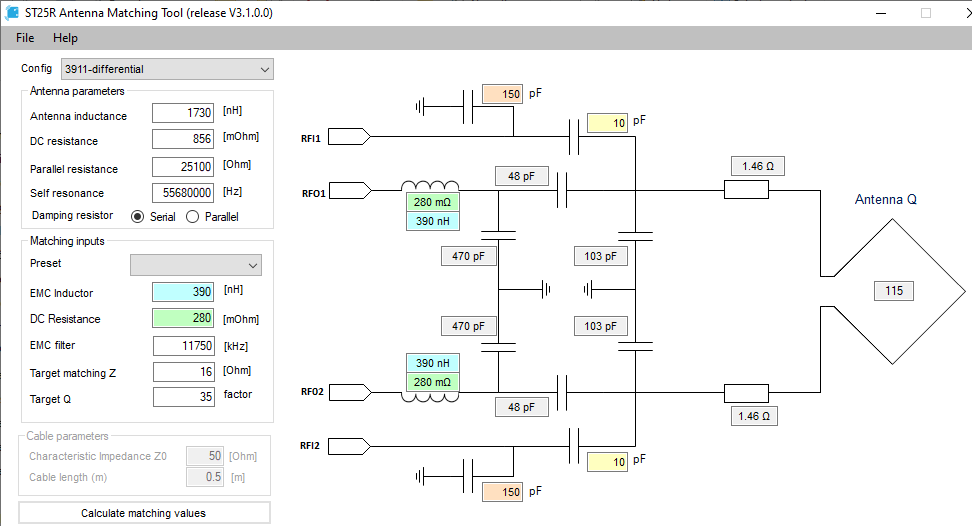Screen dimensions: 972x526
Task: Click the lower 10 pF capacitor value field
Action: coord(607,462)
